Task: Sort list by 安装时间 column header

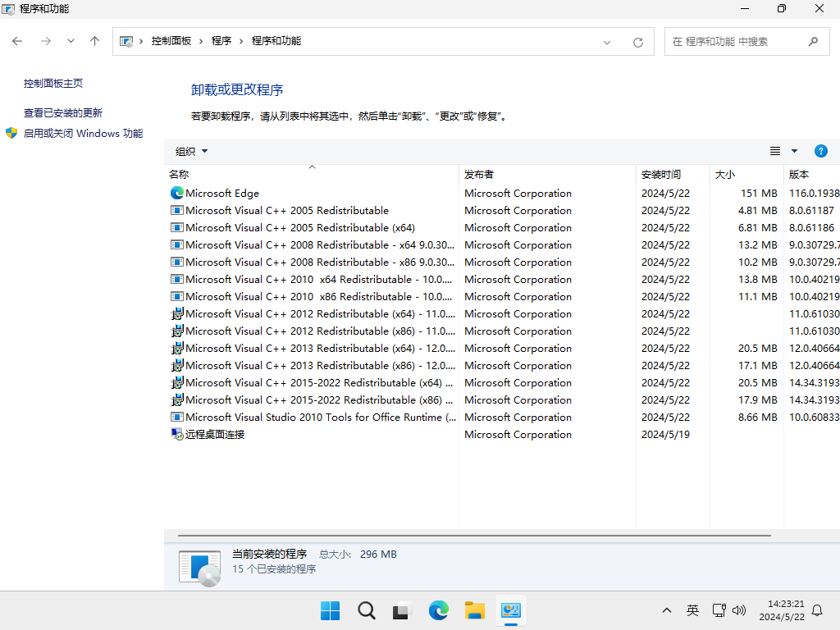Action: pos(661,174)
